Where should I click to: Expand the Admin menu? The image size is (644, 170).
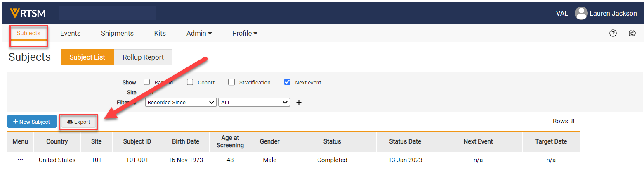pos(199,33)
